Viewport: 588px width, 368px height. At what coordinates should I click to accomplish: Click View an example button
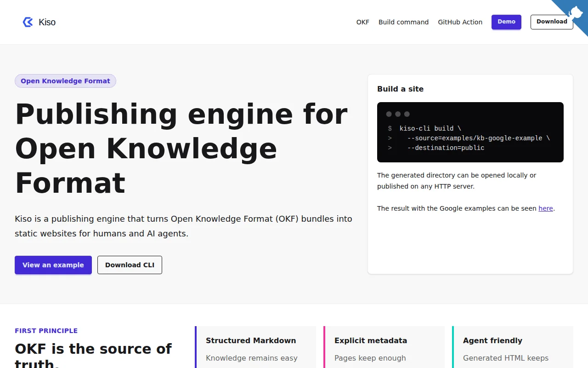[53, 265]
